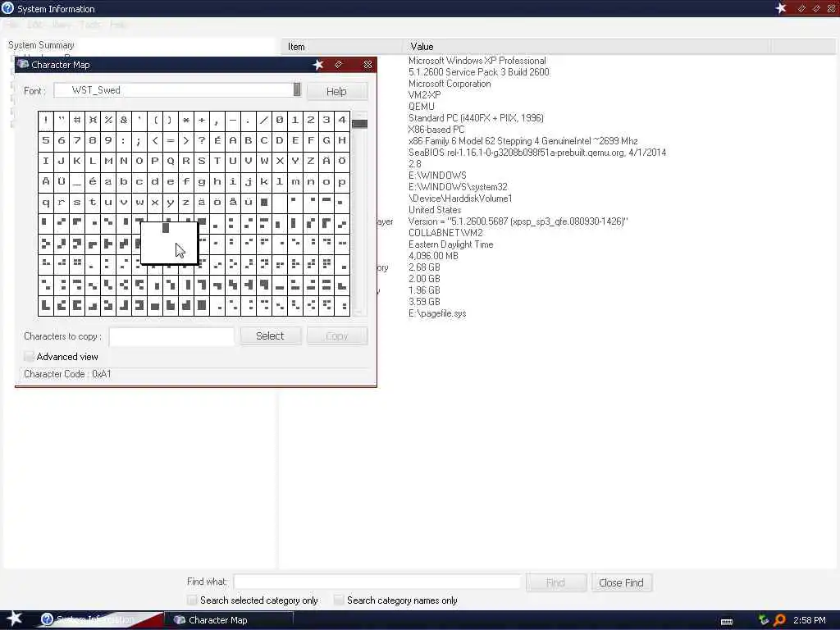Select uppercase M character cell
Image resolution: width=840 pixels, height=630 pixels.
point(108,161)
